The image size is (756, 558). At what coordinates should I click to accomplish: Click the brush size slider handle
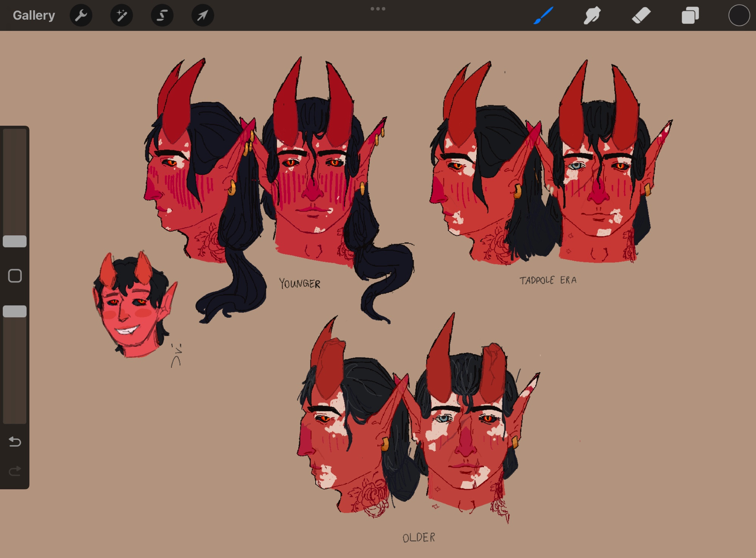pos(15,241)
